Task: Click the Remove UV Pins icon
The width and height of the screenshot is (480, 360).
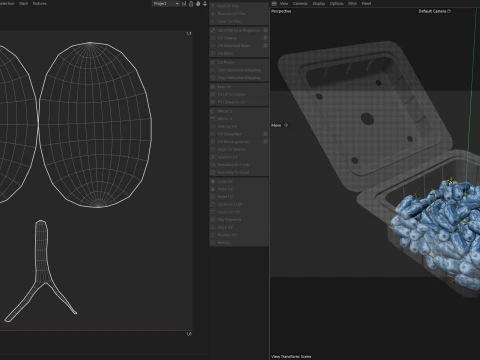Action: [213, 14]
